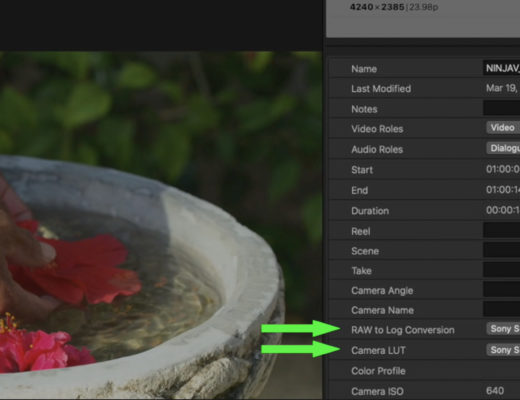Image resolution: width=520 pixels, height=400 pixels.
Task: Click the RAW to Log Conversion label
Action: 403,330
